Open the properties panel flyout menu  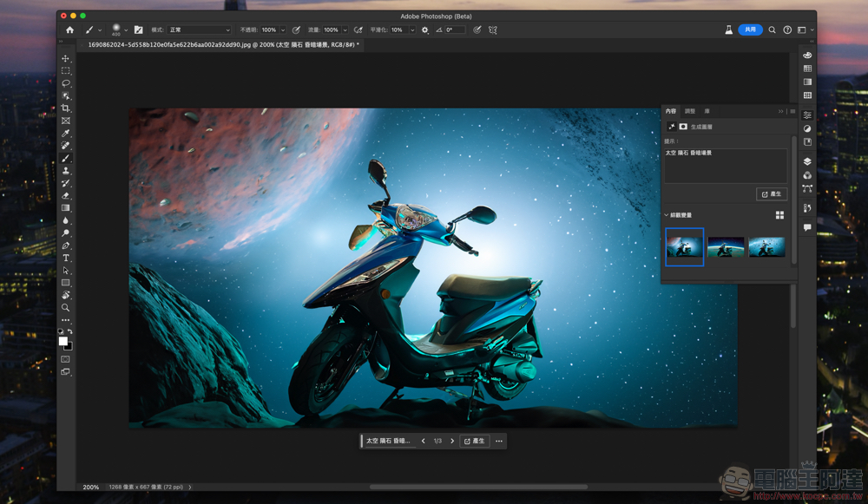(792, 111)
